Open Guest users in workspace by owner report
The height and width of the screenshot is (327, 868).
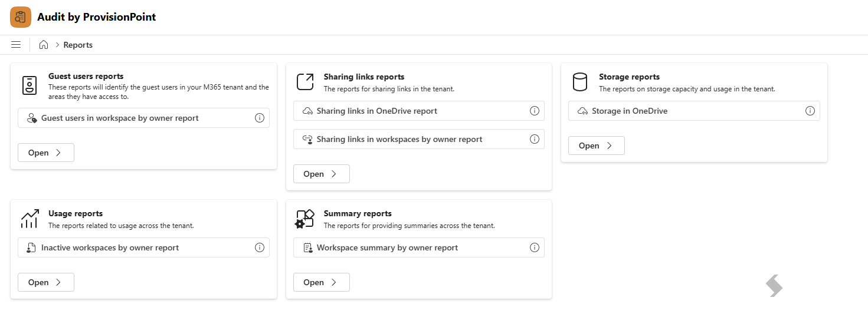click(143, 118)
